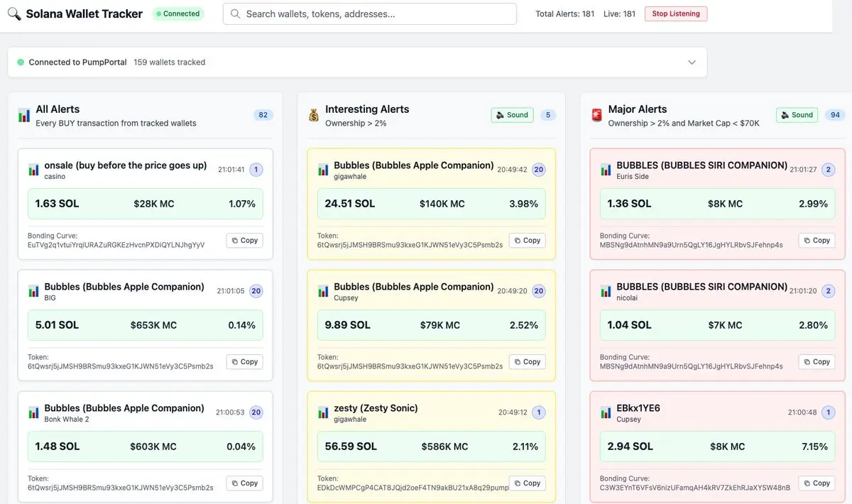
Task: Click the Major Alerts count badge 94
Action: click(x=835, y=115)
